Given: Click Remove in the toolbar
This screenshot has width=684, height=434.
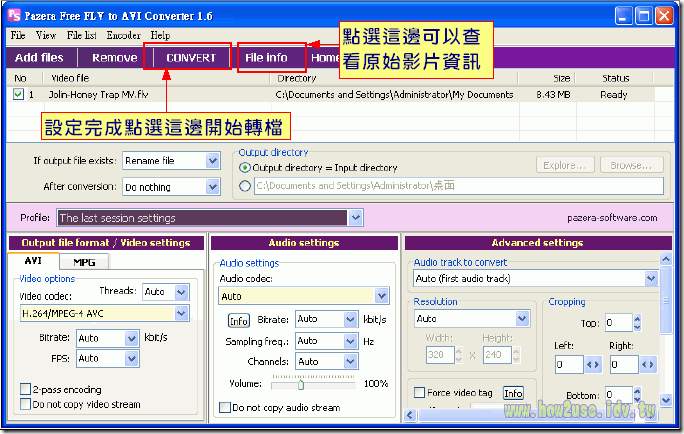Looking at the screenshot, I should pyautogui.click(x=115, y=58).
